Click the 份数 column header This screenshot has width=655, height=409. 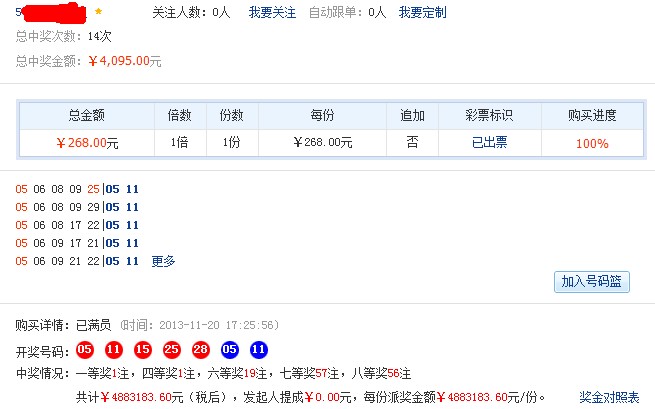231,115
